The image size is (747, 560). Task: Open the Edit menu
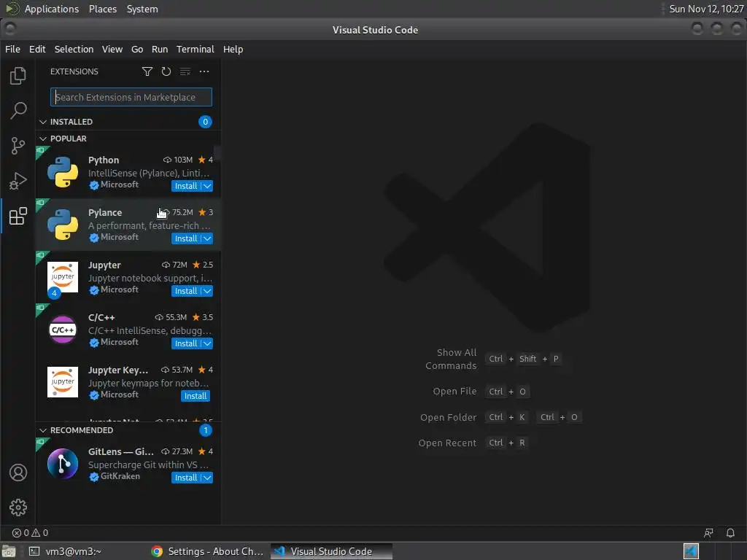[37, 49]
